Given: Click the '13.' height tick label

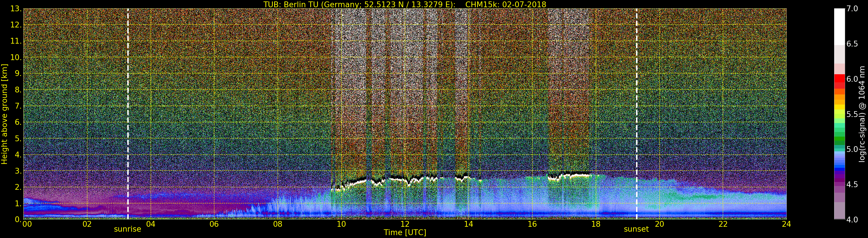Looking at the screenshot, I should click(16, 9).
